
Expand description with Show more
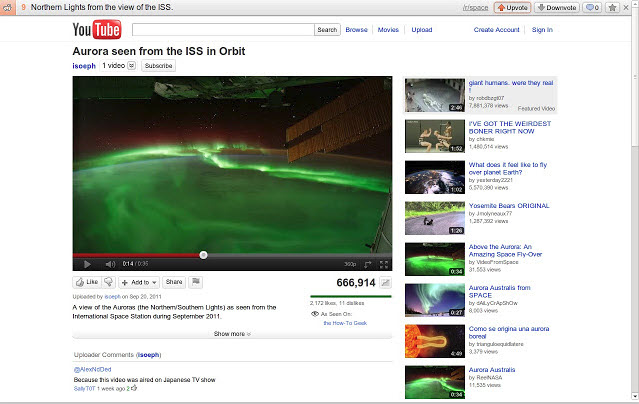tap(232, 334)
